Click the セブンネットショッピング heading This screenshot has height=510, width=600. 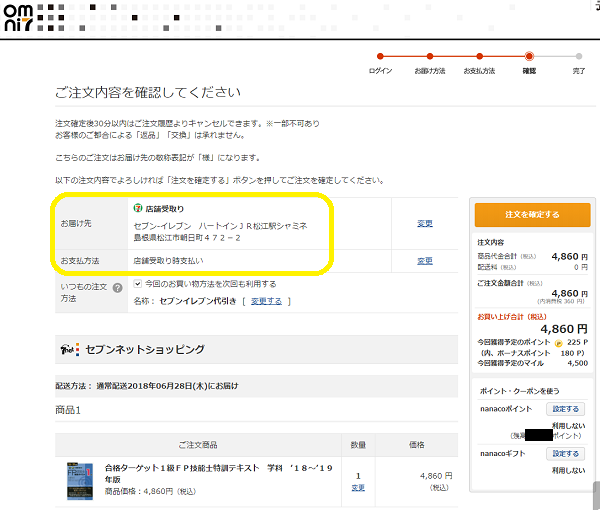pos(145,349)
